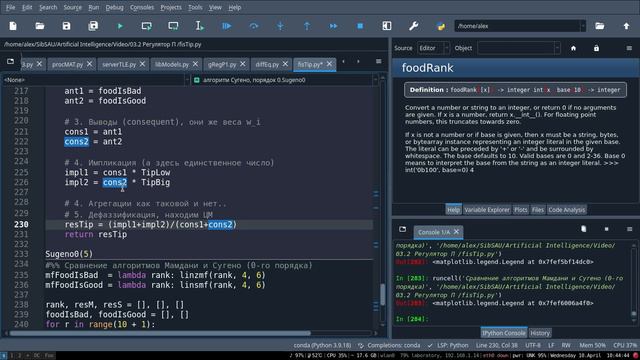Expand the working directory path dropdown
This screenshot has height=360, width=640.
click(x=582, y=26)
